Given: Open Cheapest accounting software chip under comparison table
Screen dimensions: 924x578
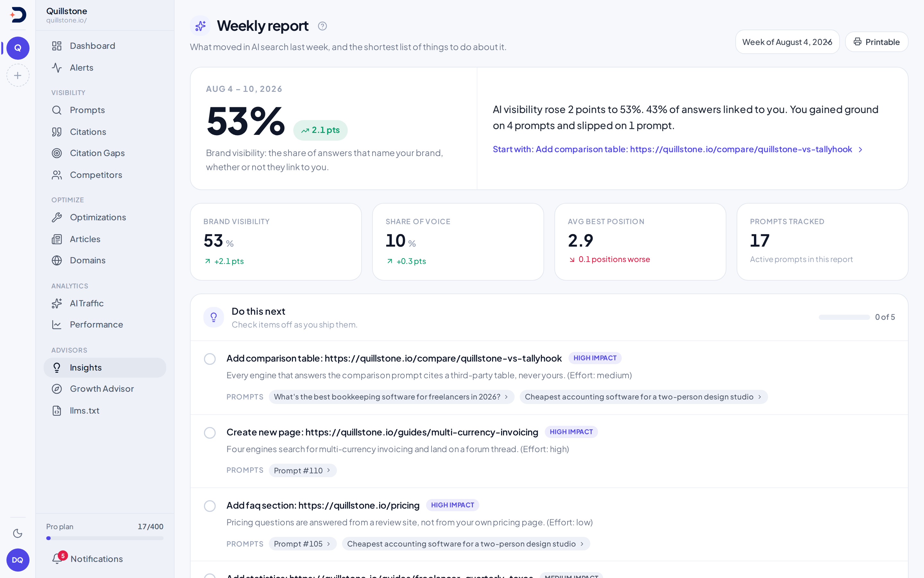Looking at the screenshot, I should pos(643,397).
